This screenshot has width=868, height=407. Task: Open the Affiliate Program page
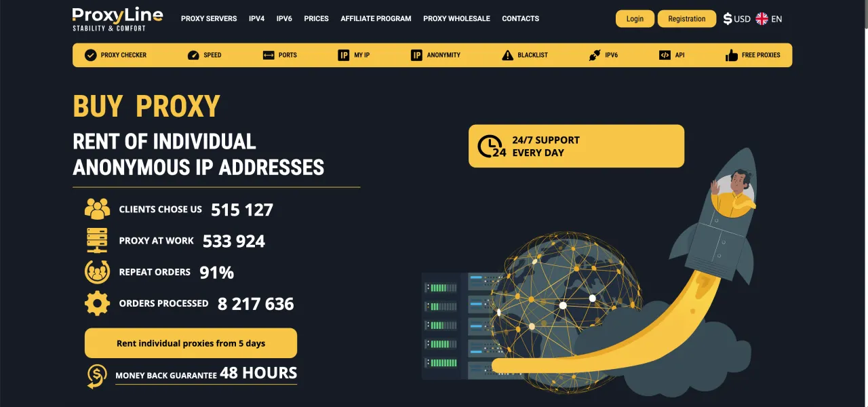click(376, 19)
